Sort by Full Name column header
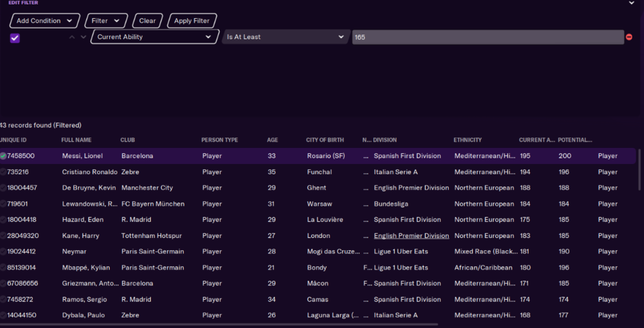 pos(77,140)
